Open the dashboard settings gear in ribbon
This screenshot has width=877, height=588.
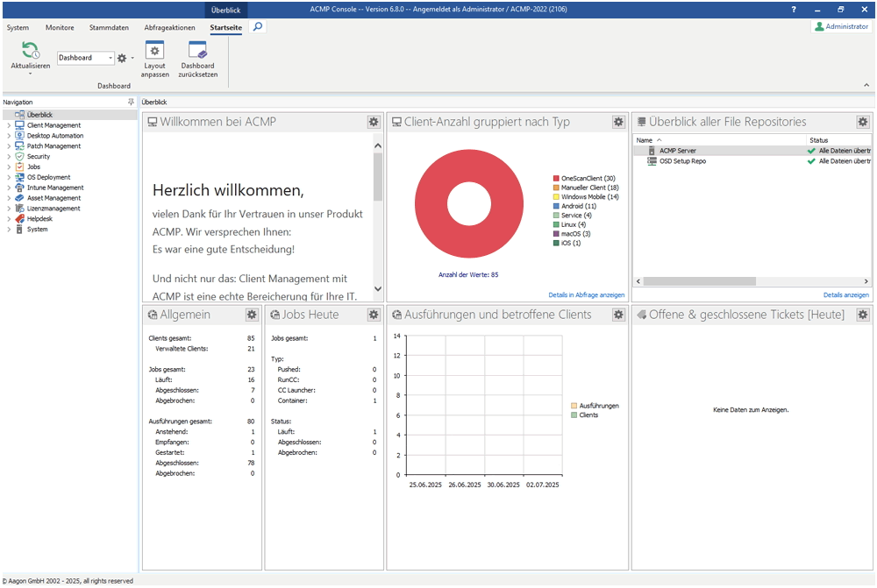coord(122,58)
